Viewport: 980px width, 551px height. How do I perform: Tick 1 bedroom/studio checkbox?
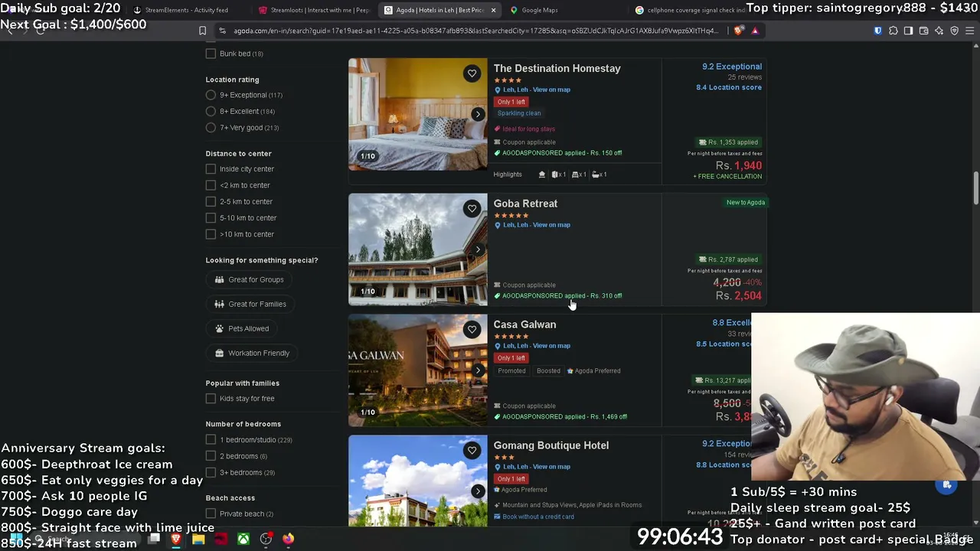[211, 440]
